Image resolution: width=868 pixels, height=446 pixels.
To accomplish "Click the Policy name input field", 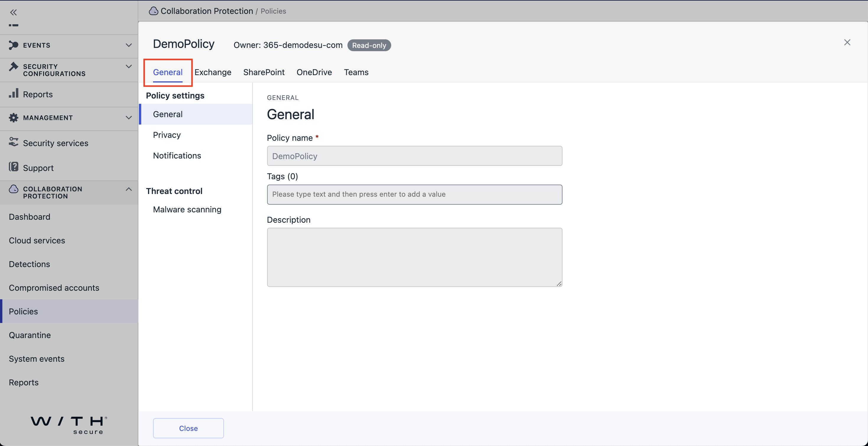I will click(x=415, y=156).
